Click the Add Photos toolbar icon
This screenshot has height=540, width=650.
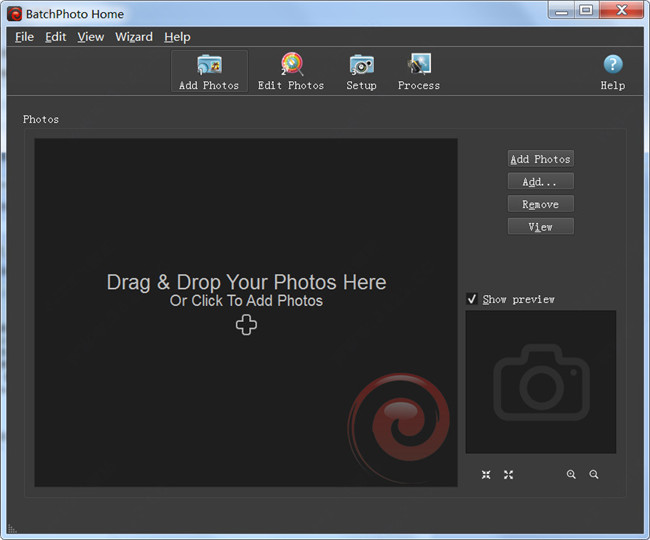(209, 72)
